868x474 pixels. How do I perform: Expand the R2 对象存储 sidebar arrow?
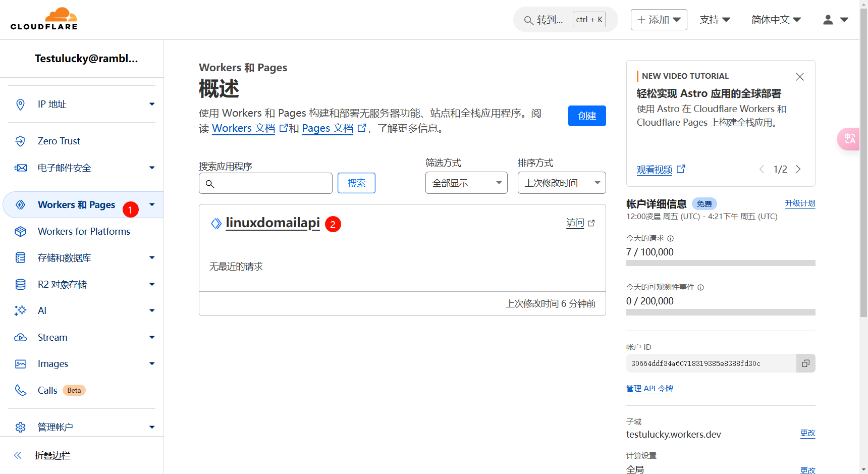152,284
